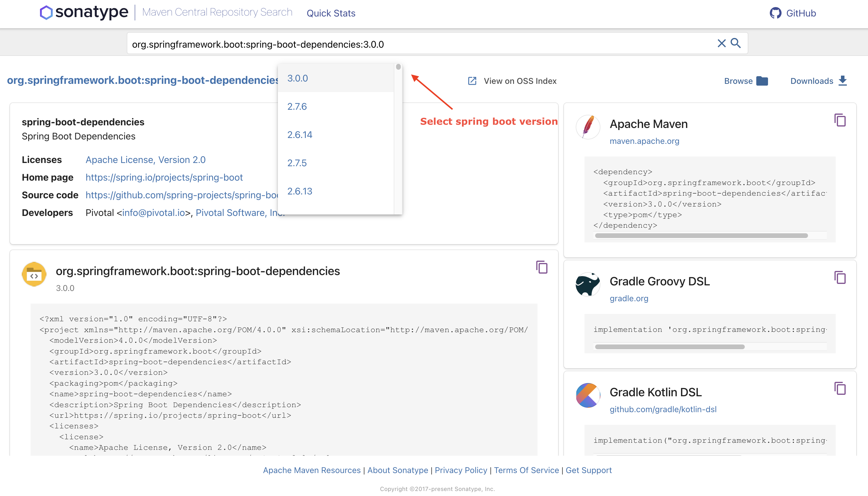Screen dimensions: 868x496
Task: Click the spring.io home page URL
Action: pyautogui.click(x=165, y=177)
